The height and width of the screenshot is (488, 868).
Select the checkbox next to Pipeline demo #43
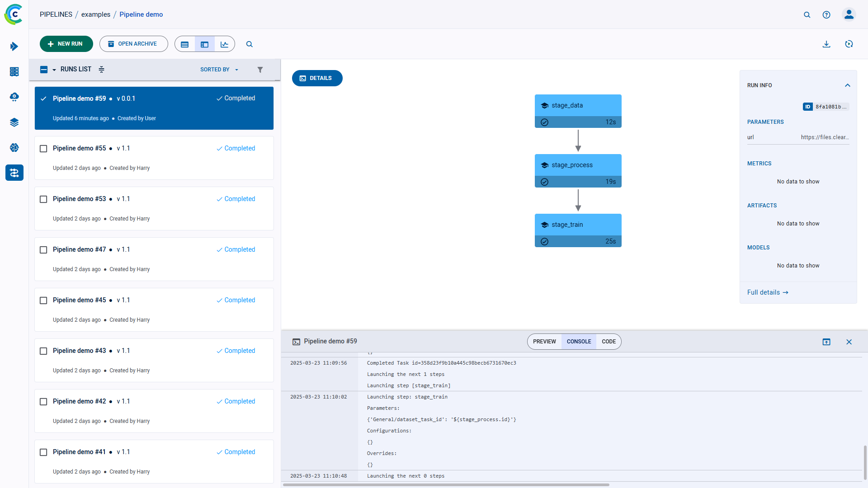(43, 351)
